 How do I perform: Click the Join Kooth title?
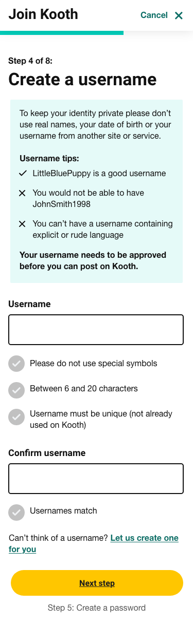pos(43,14)
